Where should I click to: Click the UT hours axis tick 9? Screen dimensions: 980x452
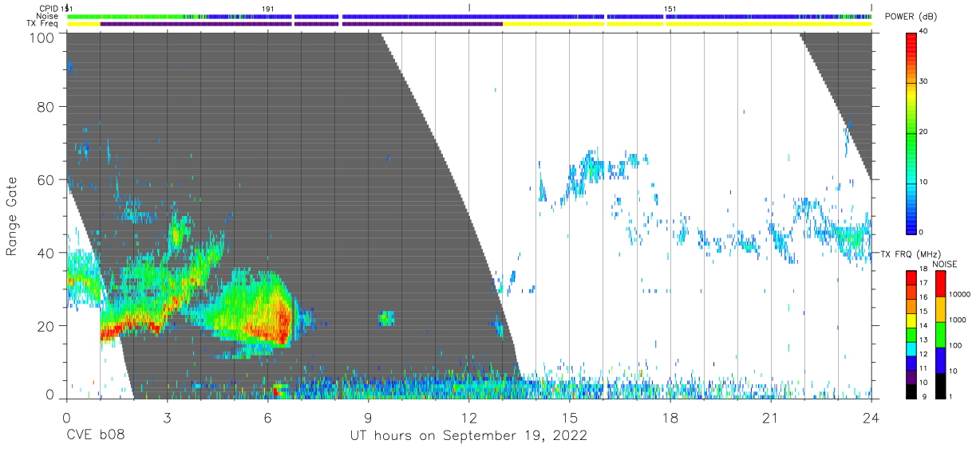coord(368,418)
